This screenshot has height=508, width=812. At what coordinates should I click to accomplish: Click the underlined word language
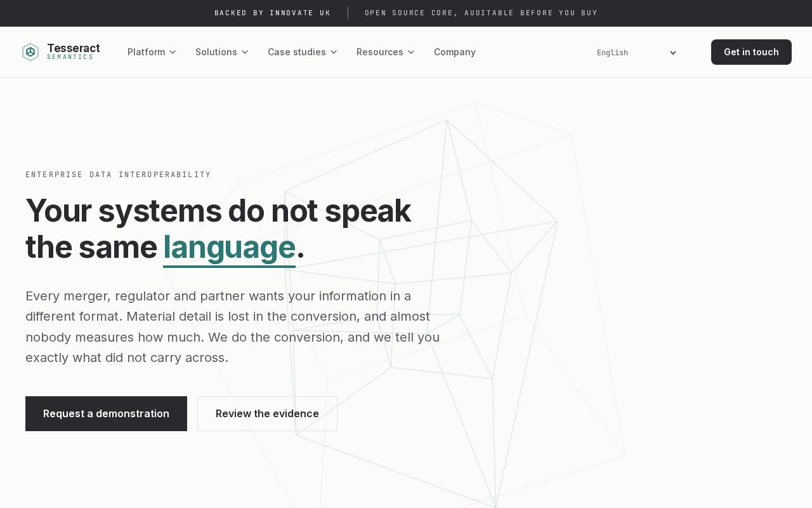(x=229, y=248)
